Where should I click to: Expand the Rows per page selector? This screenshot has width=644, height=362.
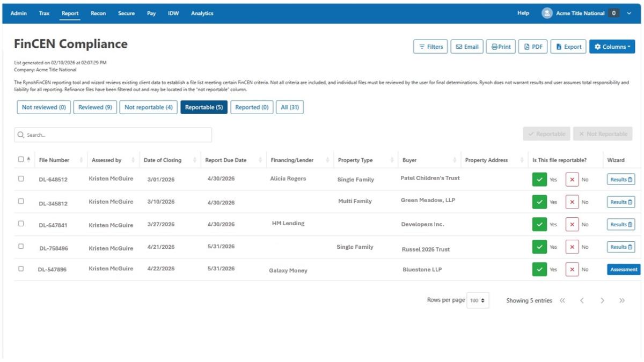(477, 301)
